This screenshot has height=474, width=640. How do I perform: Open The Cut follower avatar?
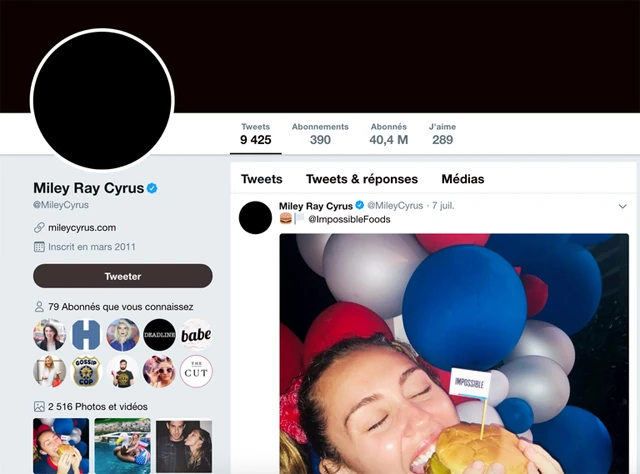click(196, 372)
